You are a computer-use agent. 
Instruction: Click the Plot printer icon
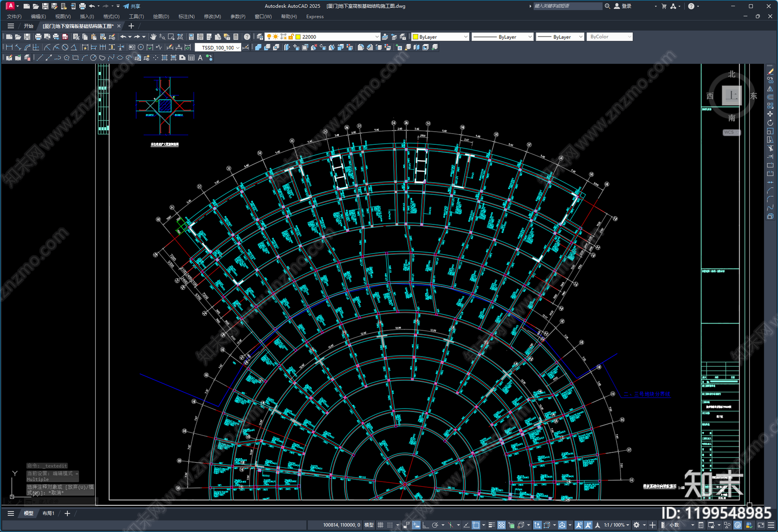tap(38, 37)
